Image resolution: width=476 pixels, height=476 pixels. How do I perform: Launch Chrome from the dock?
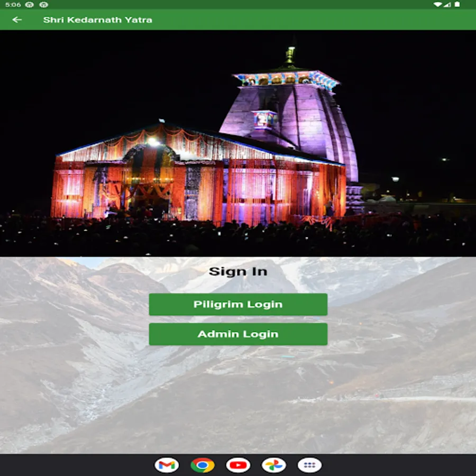coord(203,465)
